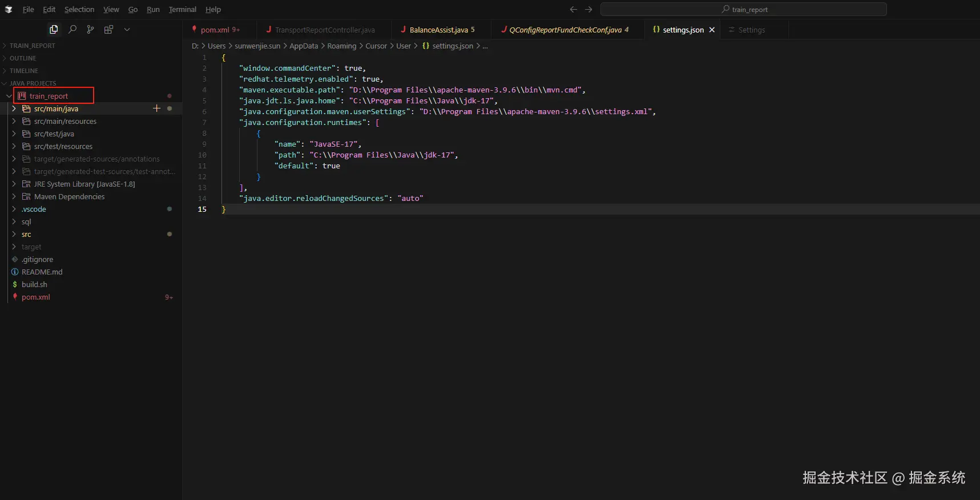This screenshot has height=500, width=980.
Task: Click the plus icon beside src/main/java
Action: coord(157,108)
